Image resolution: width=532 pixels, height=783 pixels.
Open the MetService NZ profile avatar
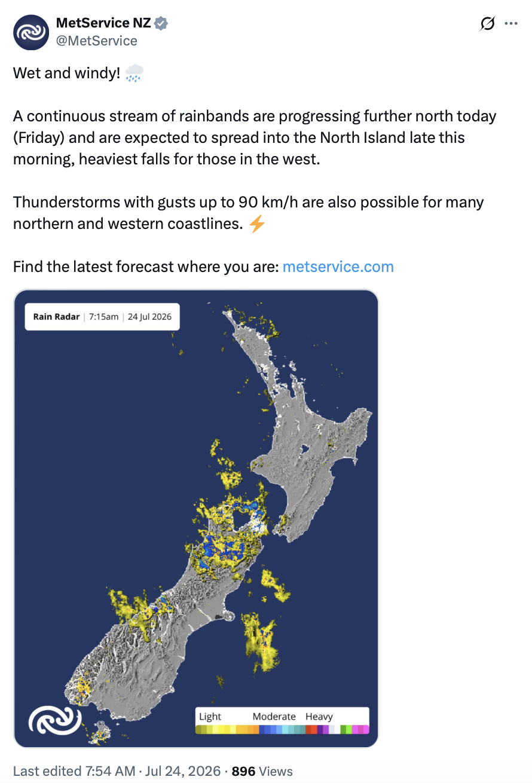pyautogui.click(x=31, y=32)
